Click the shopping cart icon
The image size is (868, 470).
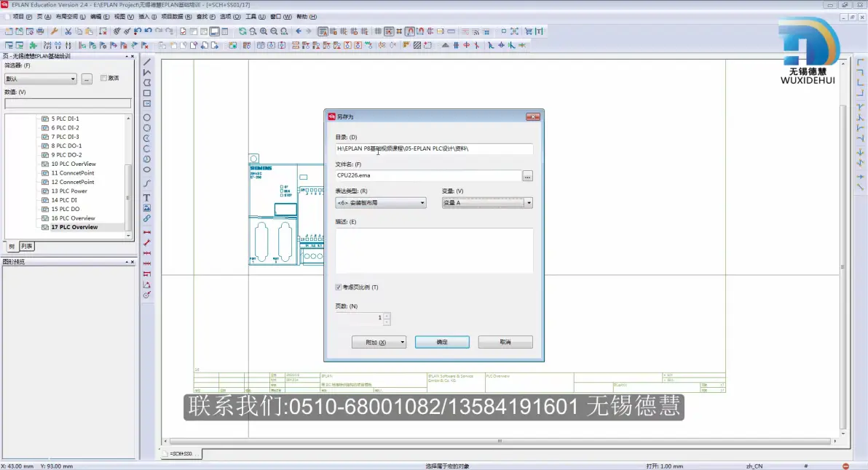click(x=529, y=31)
